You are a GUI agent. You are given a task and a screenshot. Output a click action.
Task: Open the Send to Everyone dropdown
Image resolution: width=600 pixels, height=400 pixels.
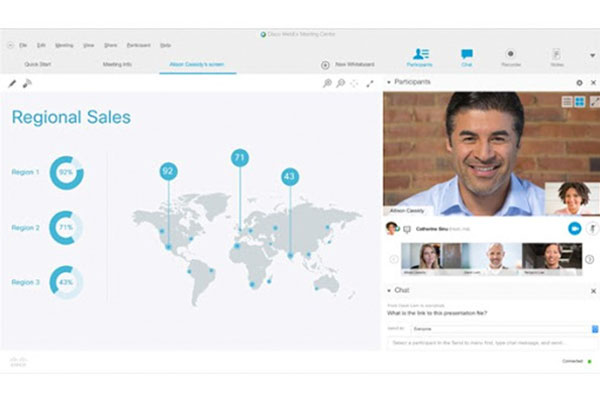point(594,328)
